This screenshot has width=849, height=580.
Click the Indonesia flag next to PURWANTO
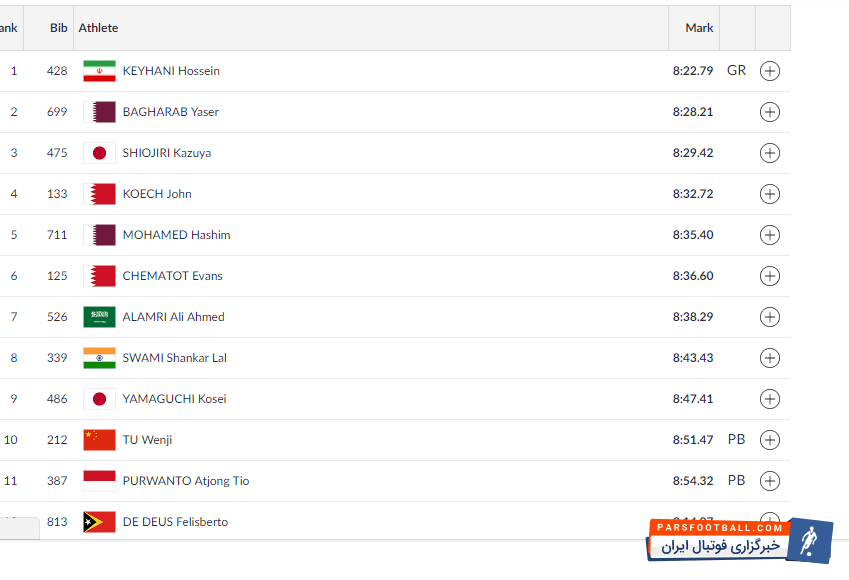pos(99,481)
